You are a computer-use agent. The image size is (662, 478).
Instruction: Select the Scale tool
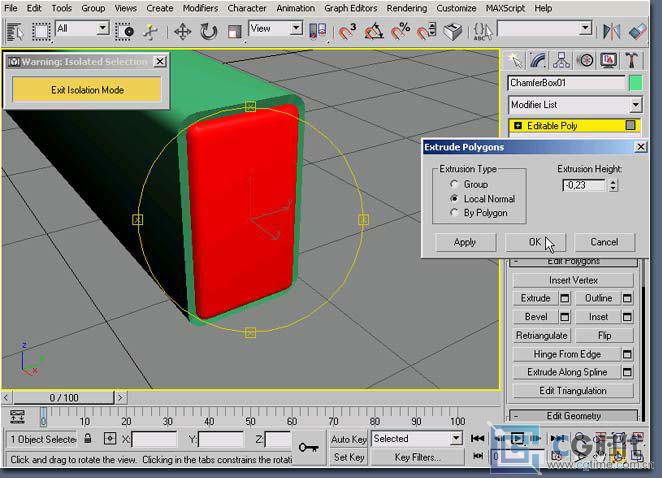point(234,32)
